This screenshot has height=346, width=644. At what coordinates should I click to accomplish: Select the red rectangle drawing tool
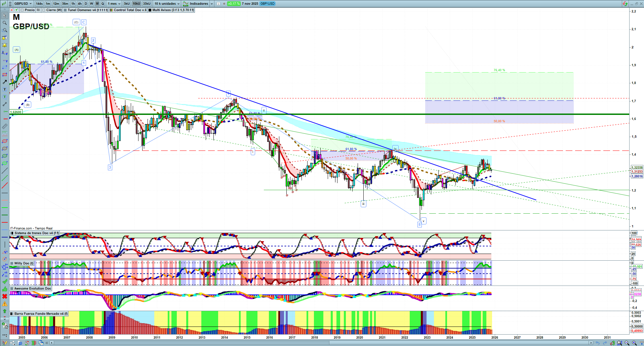point(5,75)
